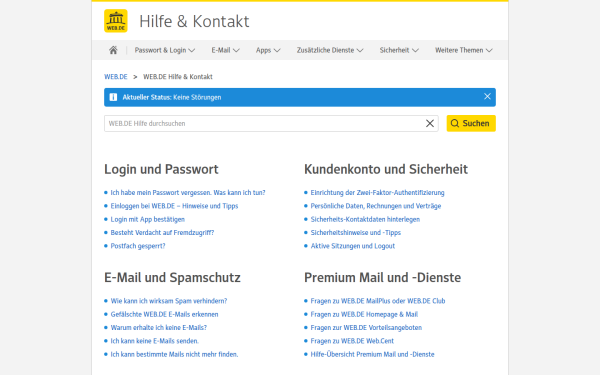Screen dimensions: 600x375
Task: Open 'Fragen zu WEB.DE MailPlus oder WEB.DE Club'
Action: point(378,301)
